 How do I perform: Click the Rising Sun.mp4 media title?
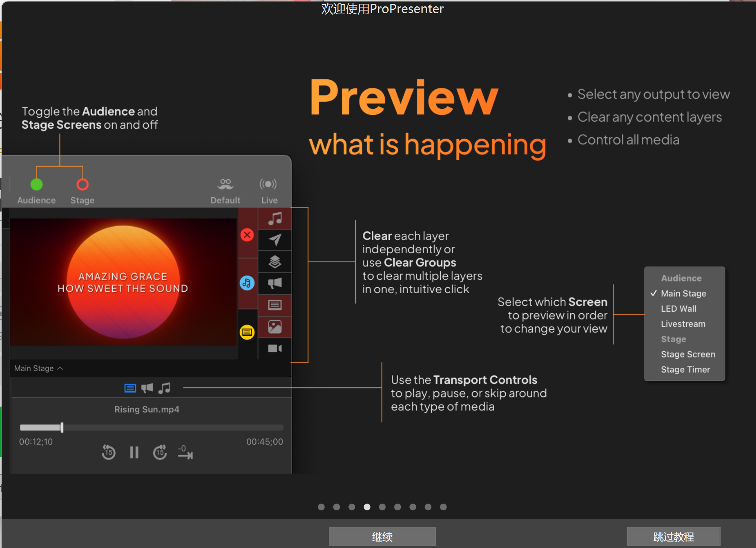coord(147,409)
